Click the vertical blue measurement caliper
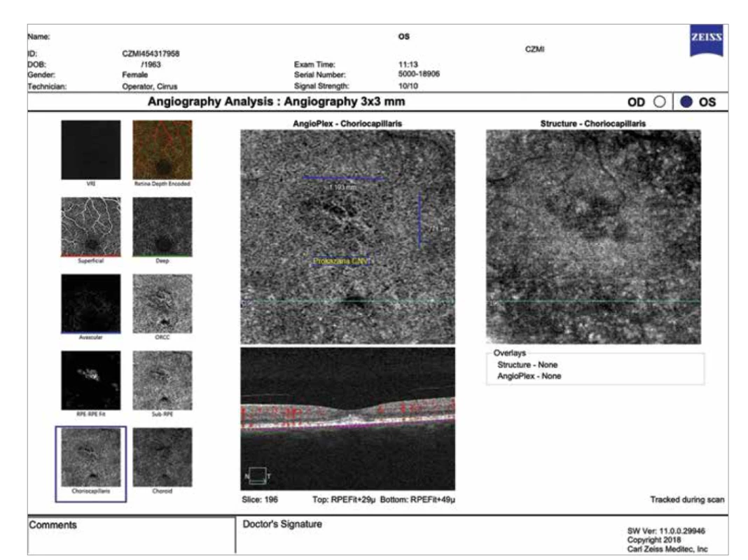Screen dimensions: 748x560 [420, 220]
